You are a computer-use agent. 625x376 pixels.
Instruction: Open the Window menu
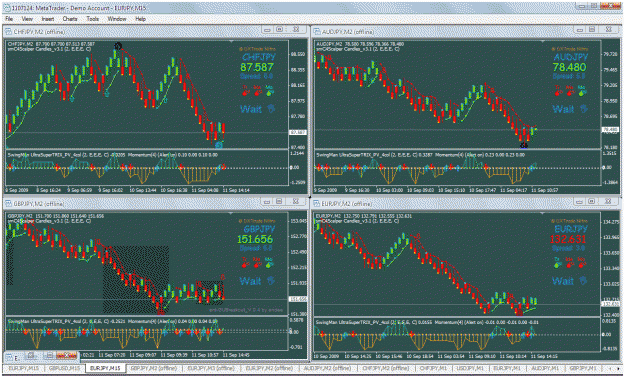pyautogui.click(x=117, y=19)
